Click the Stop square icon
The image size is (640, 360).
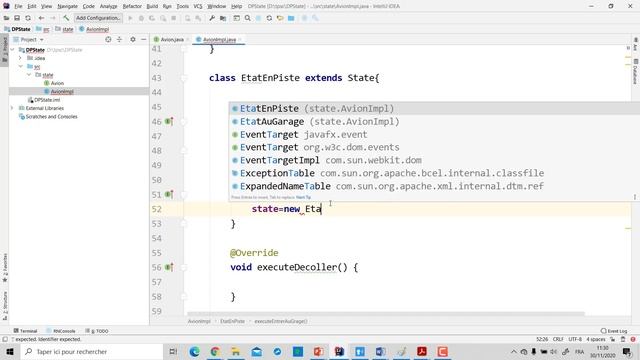point(173,18)
